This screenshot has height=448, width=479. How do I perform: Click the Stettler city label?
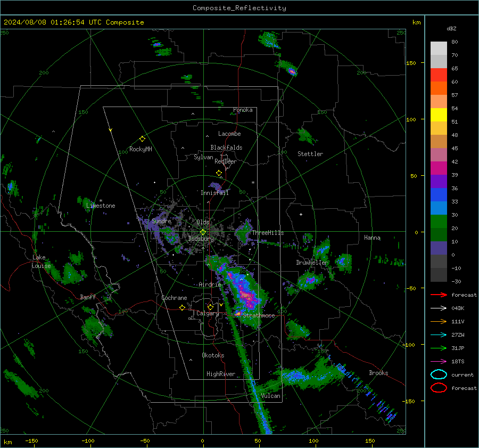[x=310, y=154]
